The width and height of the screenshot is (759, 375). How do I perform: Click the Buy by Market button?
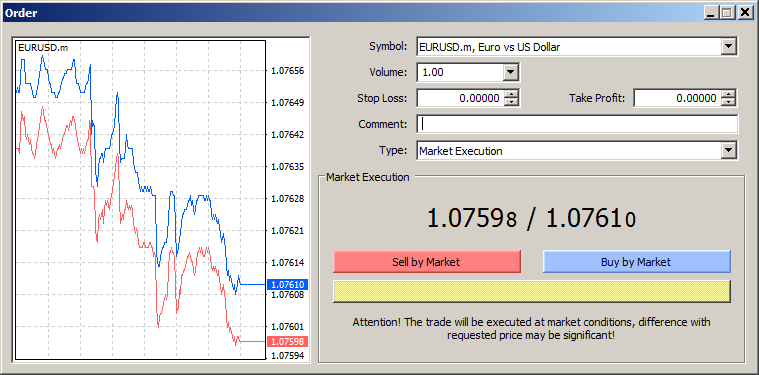pos(636,262)
